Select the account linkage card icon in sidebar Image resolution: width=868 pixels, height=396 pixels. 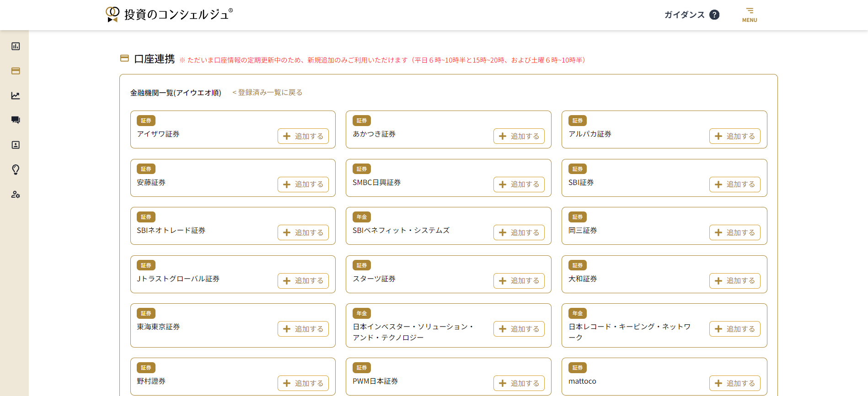(16, 71)
